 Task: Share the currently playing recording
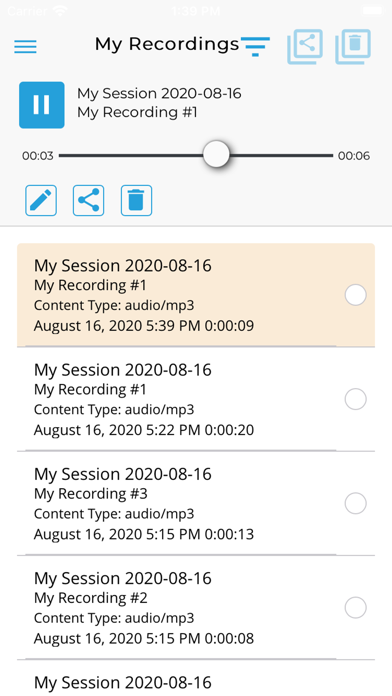pyautogui.click(x=88, y=201)
